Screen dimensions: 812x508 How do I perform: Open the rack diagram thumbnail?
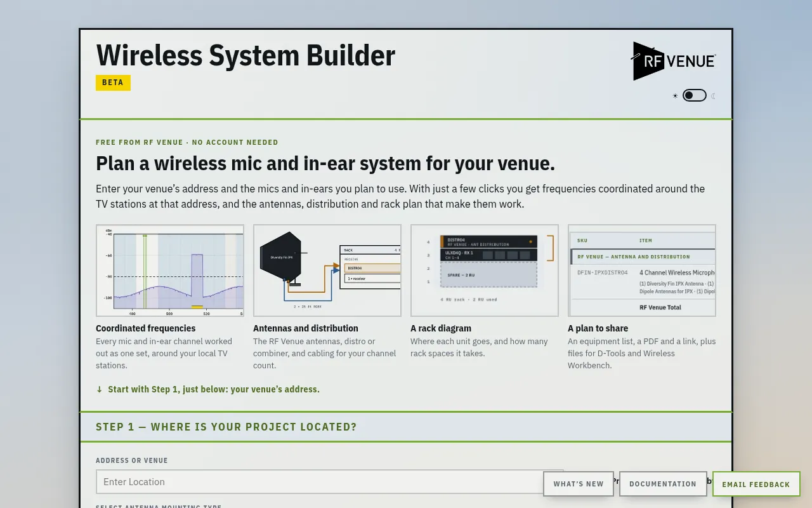[x=485, y=271]
